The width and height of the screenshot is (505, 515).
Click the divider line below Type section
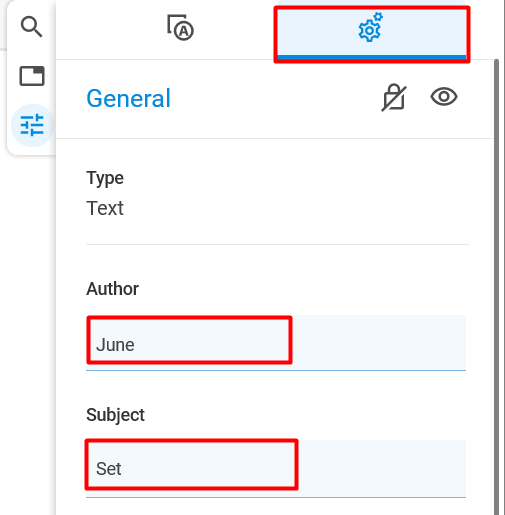point(277,244)
